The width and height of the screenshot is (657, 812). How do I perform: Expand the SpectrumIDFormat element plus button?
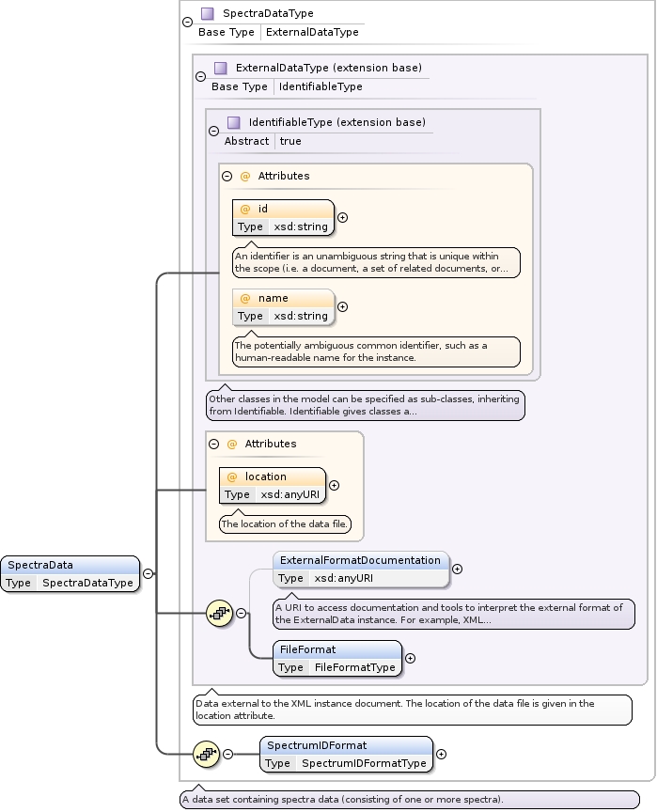[441, 754]
